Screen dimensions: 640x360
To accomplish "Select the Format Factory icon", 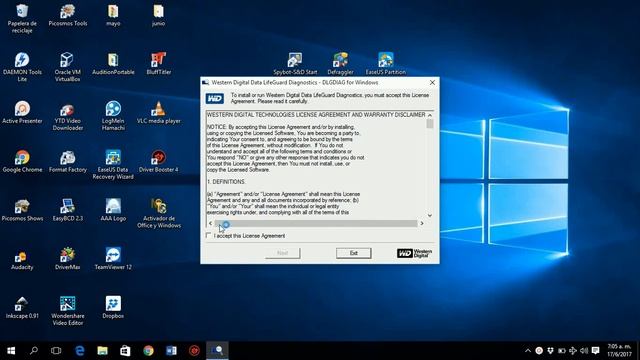I will point(68,162).
